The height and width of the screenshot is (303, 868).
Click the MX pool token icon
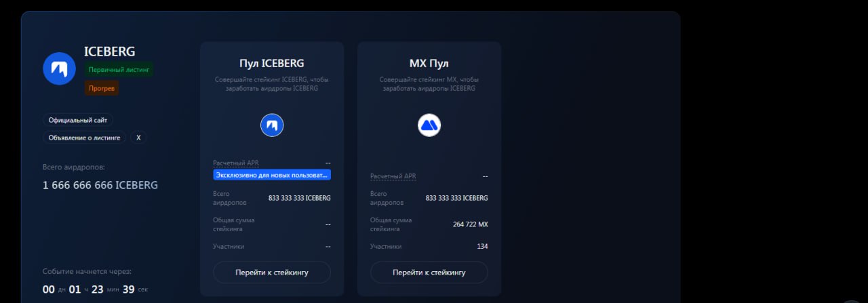429,125
